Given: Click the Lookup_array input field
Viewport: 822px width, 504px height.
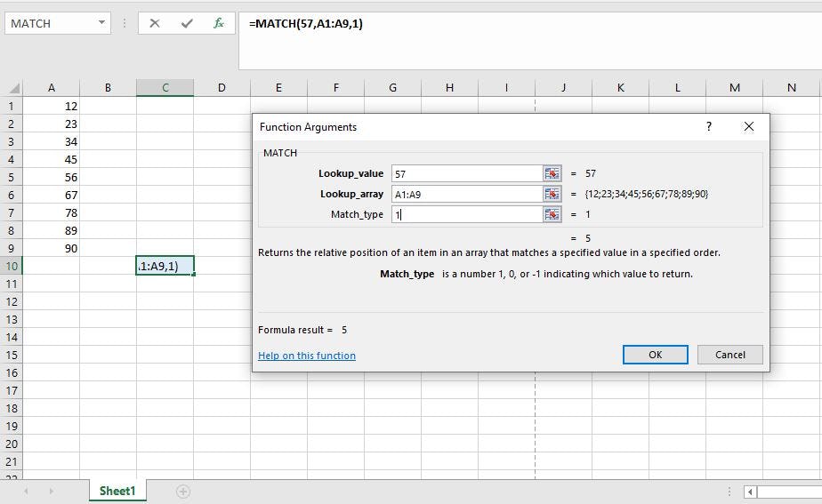Looking at the screenshot, I should pos(466,194).
